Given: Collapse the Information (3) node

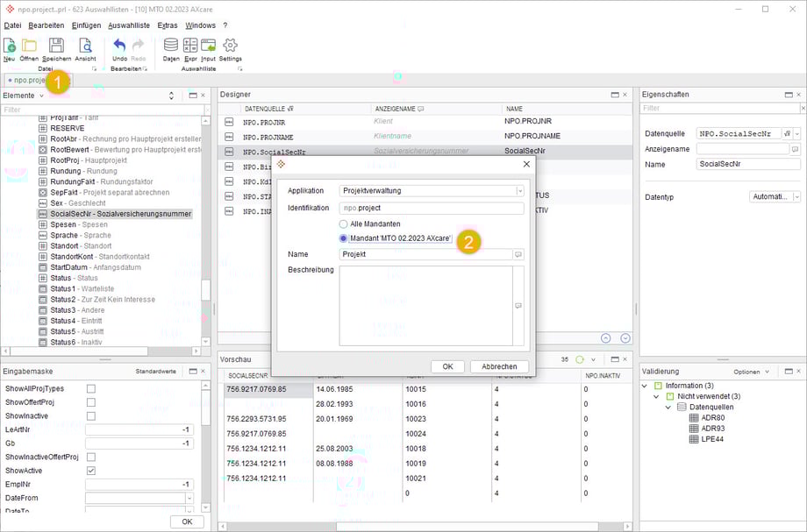Looking at the screenshot, I should point(645,386).
